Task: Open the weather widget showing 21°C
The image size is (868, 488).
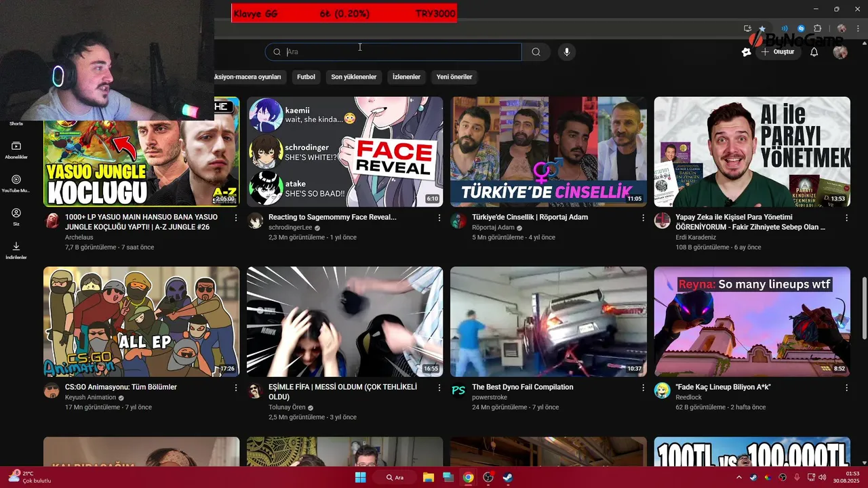Action: (x=30, y=477)
